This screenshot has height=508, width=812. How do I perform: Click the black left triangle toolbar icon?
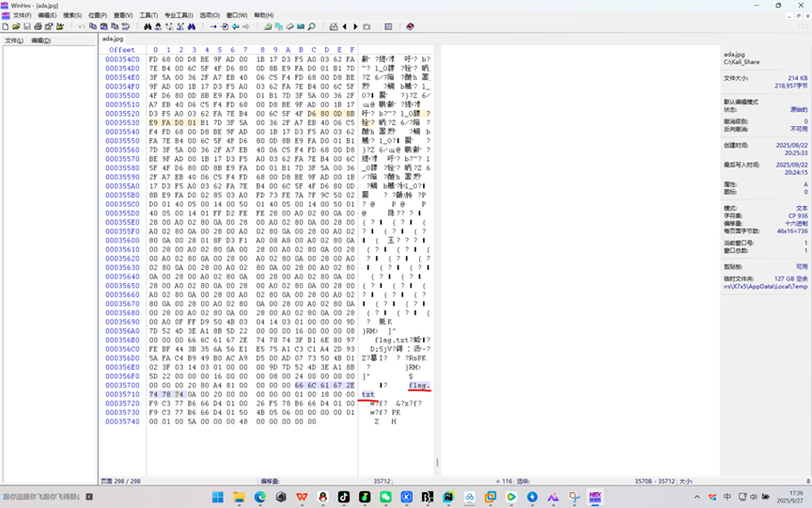[x=345, y=26]
